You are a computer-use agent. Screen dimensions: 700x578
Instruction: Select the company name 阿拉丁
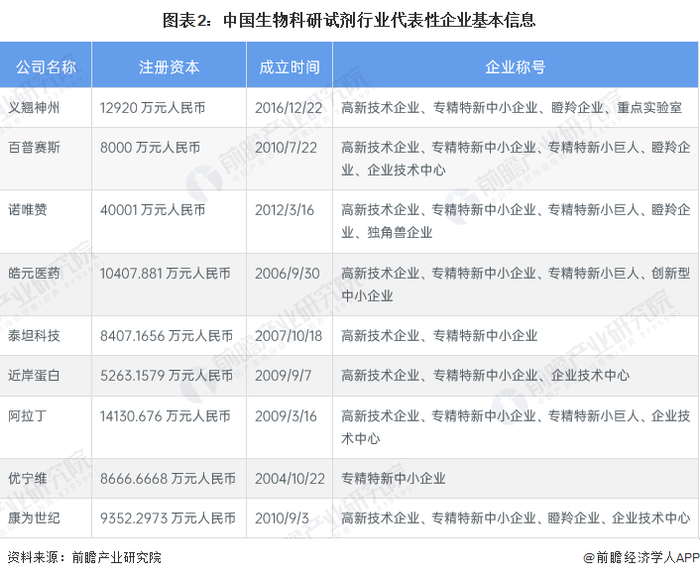pyautogui.click(x=28, y=416)
